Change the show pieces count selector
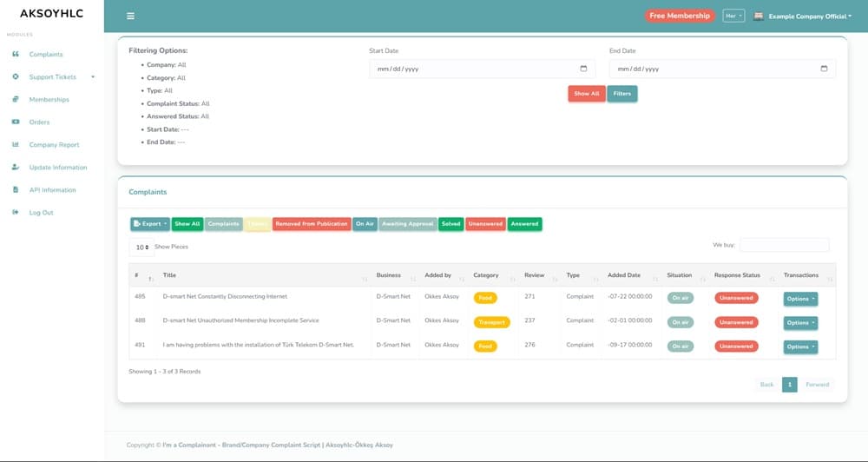Viewport: 868px width, 462px height. (141, 247)
